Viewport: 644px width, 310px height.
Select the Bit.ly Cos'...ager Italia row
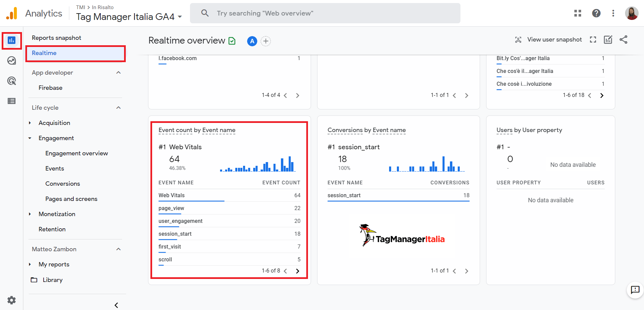(x=551, y=59)
